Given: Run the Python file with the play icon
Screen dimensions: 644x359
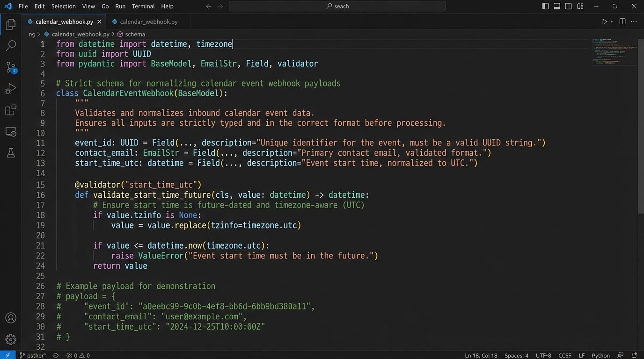Looking at the screenshot, I should (603, 21).
